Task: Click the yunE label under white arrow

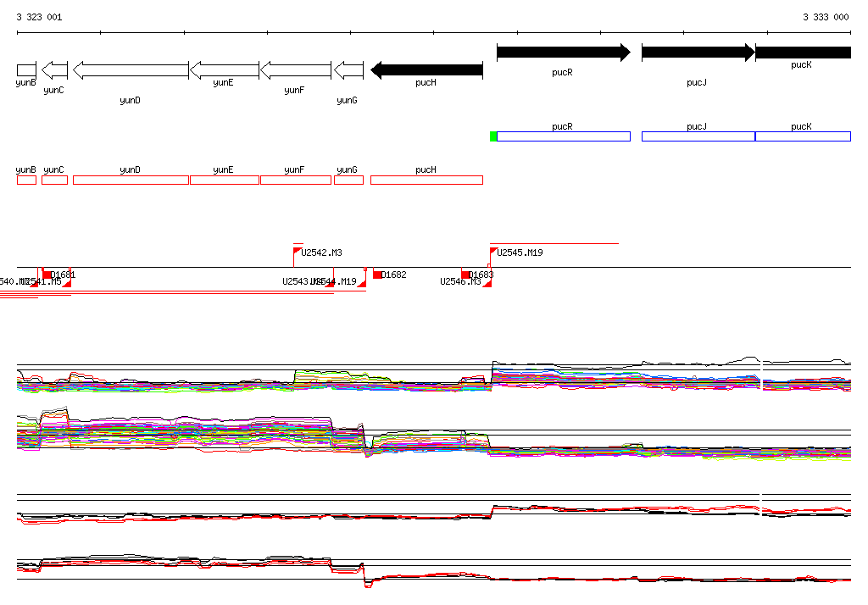Action: pos(223,82)
